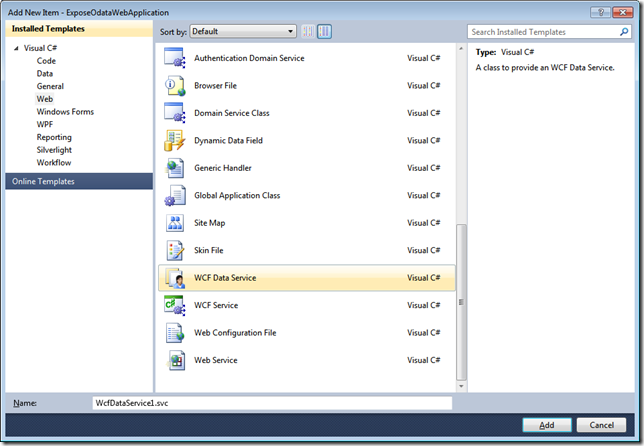The width and height of the screenshot is (644, 446).
Task: Select the Global Application Class name text
Action: (237, 195)
